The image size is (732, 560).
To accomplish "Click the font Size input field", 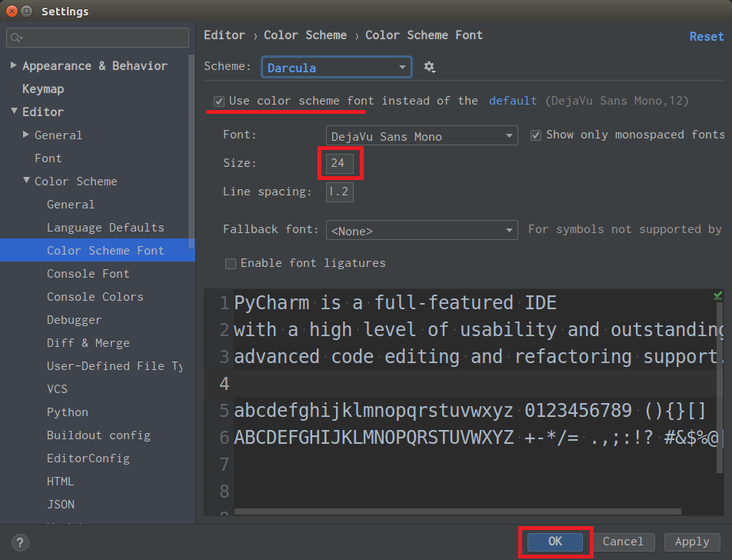I will click(x=339, y=164).
